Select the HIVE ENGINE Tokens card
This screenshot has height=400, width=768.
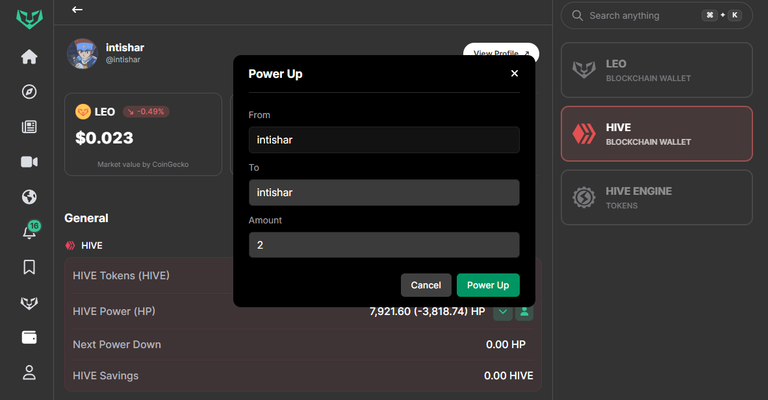point(656,197)
